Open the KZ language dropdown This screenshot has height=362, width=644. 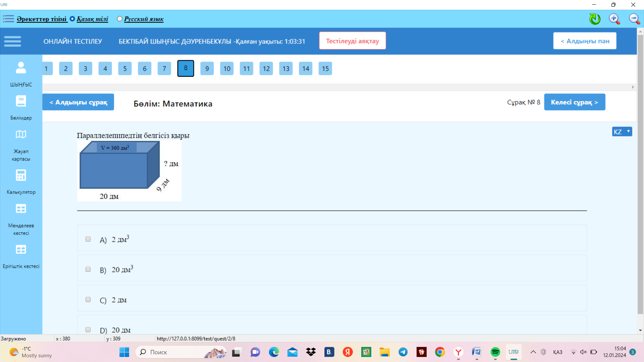[x=622, y=132]
